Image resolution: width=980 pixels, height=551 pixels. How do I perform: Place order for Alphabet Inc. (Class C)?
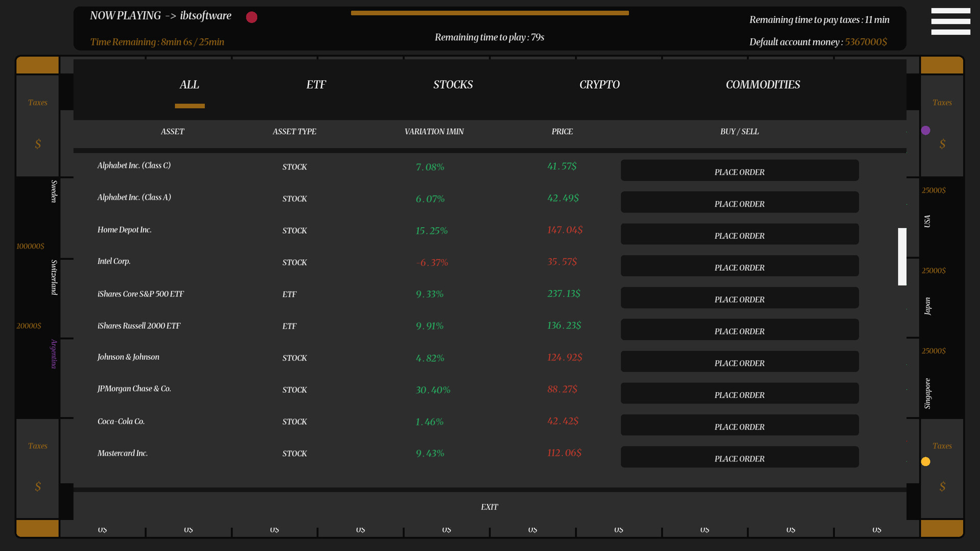pyautogui.click(x=739, y=171)
